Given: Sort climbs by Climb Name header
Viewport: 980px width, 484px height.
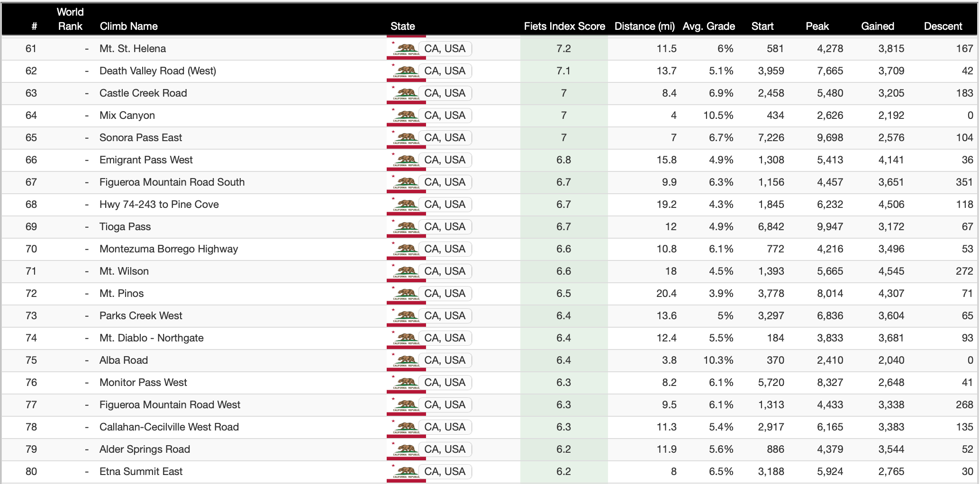Looking at the screenshot, I should click(128, 26).
